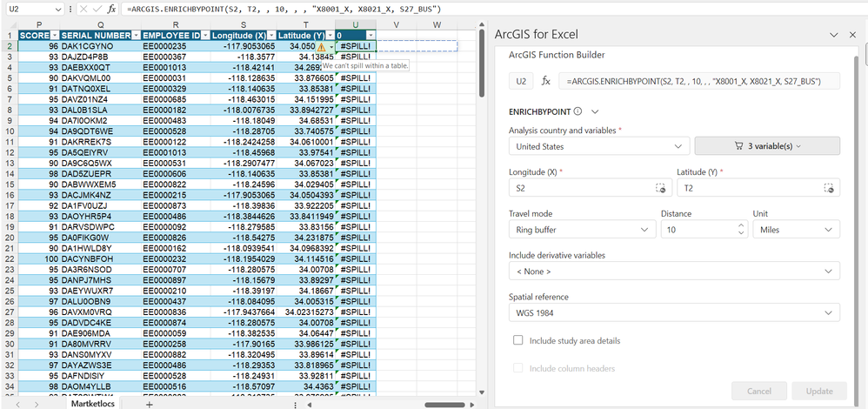
Task: Open Include derivative variables dropdown
Action: (x=674, y=271)
